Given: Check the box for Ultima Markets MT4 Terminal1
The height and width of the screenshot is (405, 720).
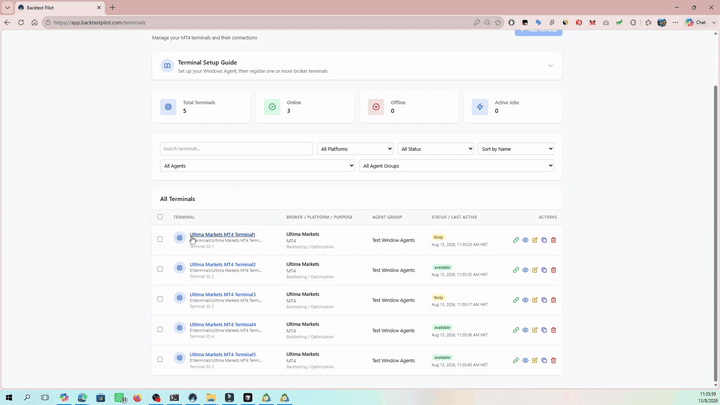Looking at the screenshot, I should pyautogui.click(x=160, y=239).
